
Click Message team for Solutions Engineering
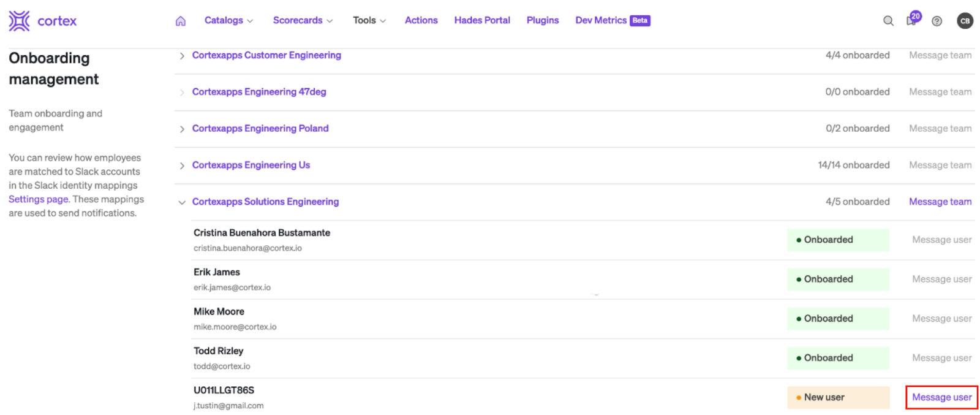click(940, 202)
